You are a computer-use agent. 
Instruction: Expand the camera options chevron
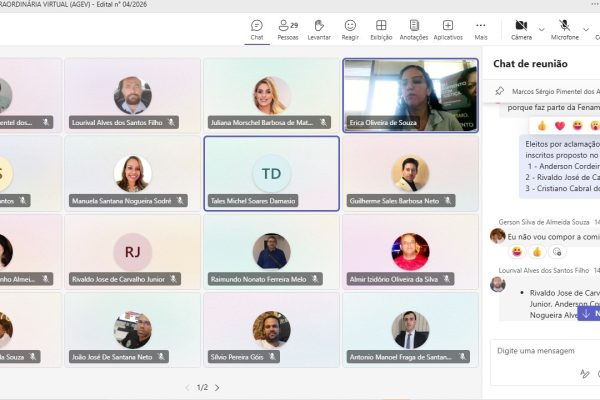pyautogui.click(x=541, y=29)
